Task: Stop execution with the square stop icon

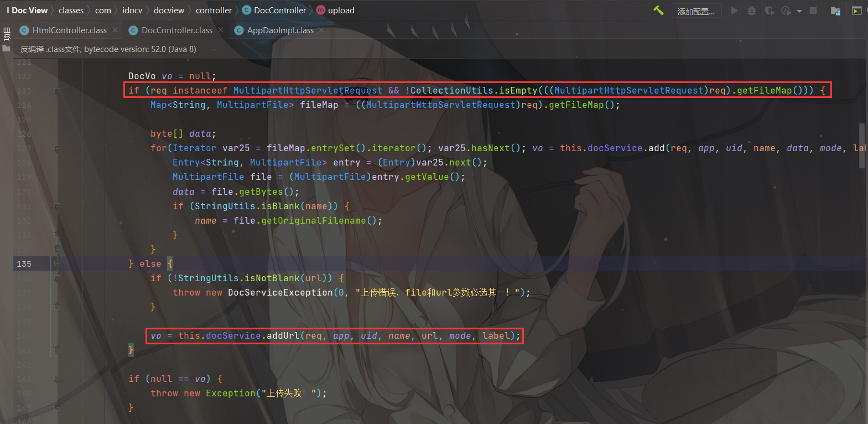Action: 813,11
